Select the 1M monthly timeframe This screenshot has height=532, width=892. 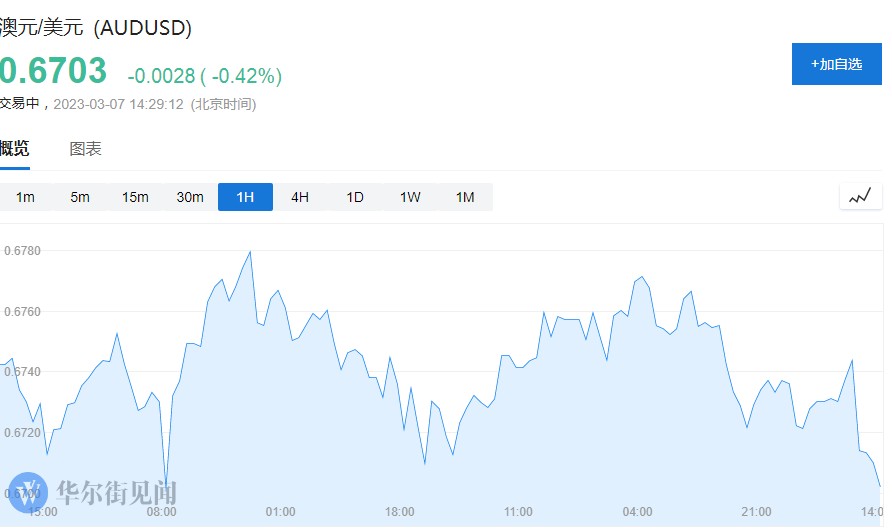465,197
